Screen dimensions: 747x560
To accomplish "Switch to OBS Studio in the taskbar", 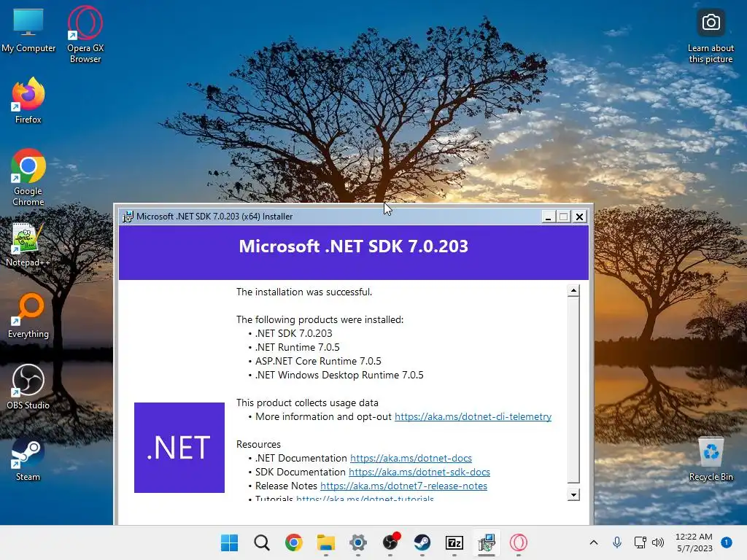I will pyautogui.click(x=391, y=542).
